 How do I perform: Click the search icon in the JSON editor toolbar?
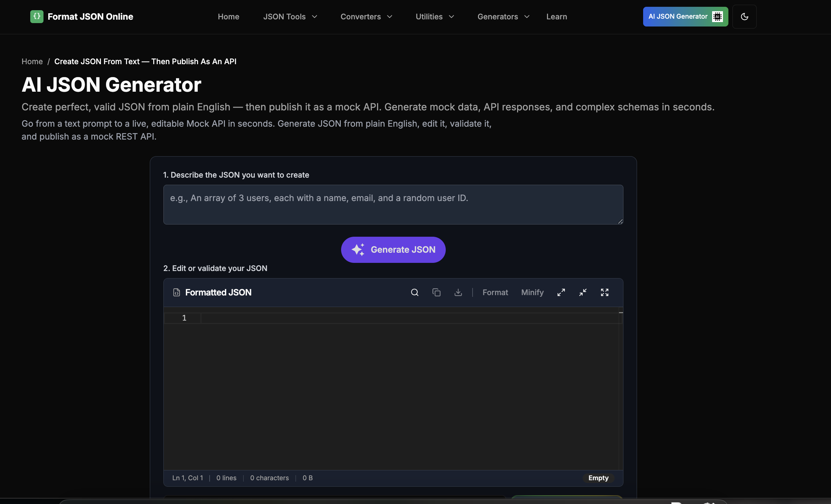click(414, 292)
